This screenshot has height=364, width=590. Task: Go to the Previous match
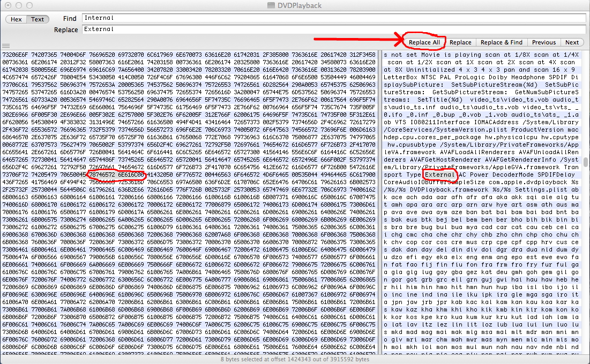click(x=544, y=42)
